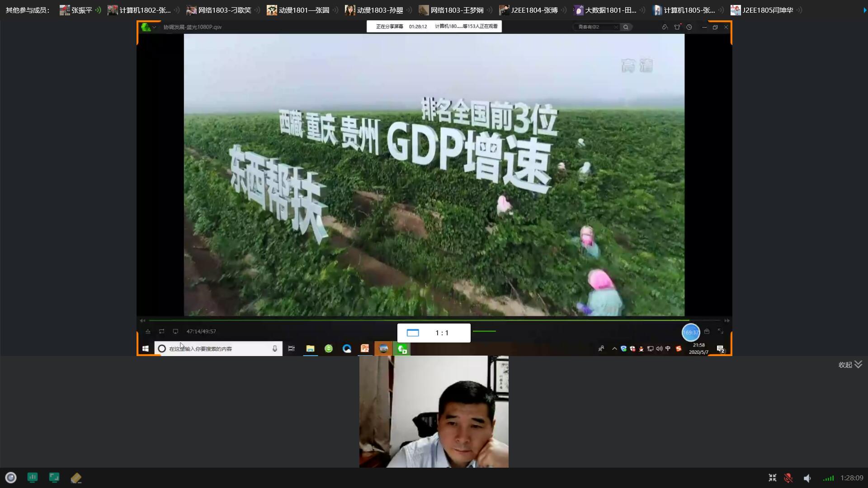Click the green fullscreen screen icon
The height and width of the screenshot is (488, 868).
(x=54, y=478)
